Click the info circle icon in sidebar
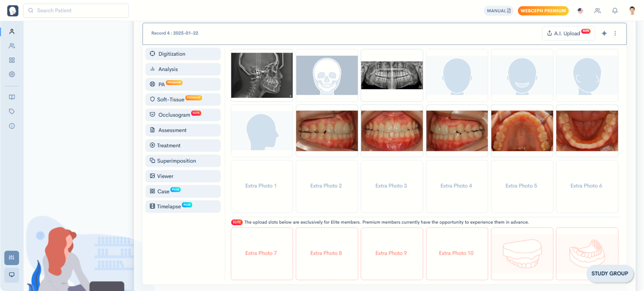The image size is (644, 291). pos(12,126)
